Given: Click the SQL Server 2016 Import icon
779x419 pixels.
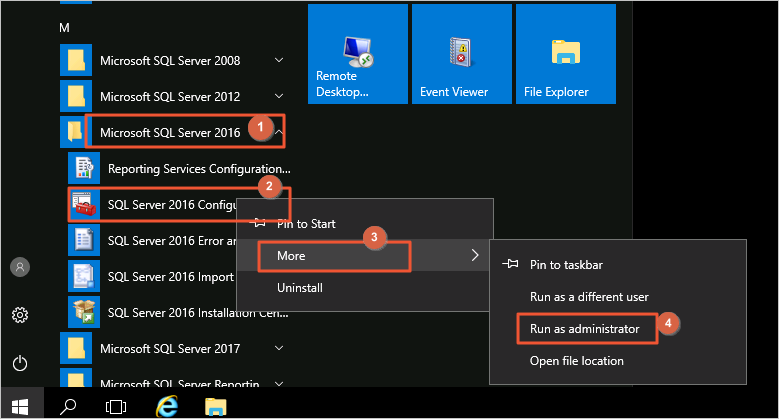Looking at the screenshot, I should point(84,276).
